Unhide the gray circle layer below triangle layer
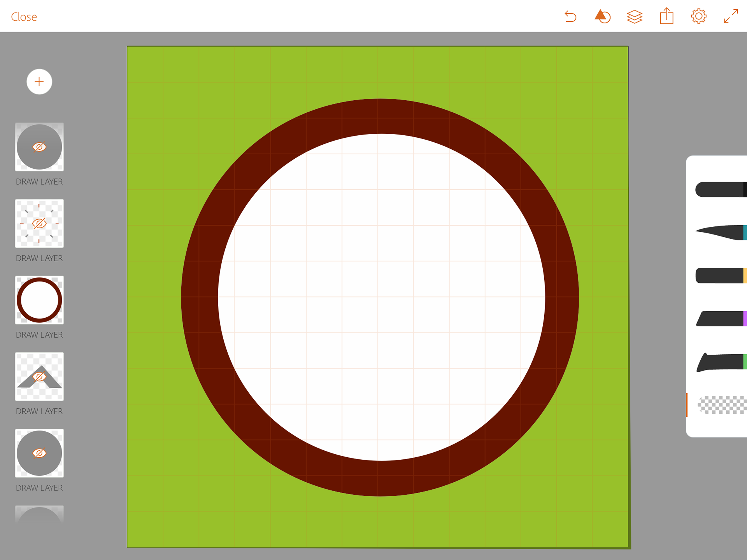 tap(39, 453)
